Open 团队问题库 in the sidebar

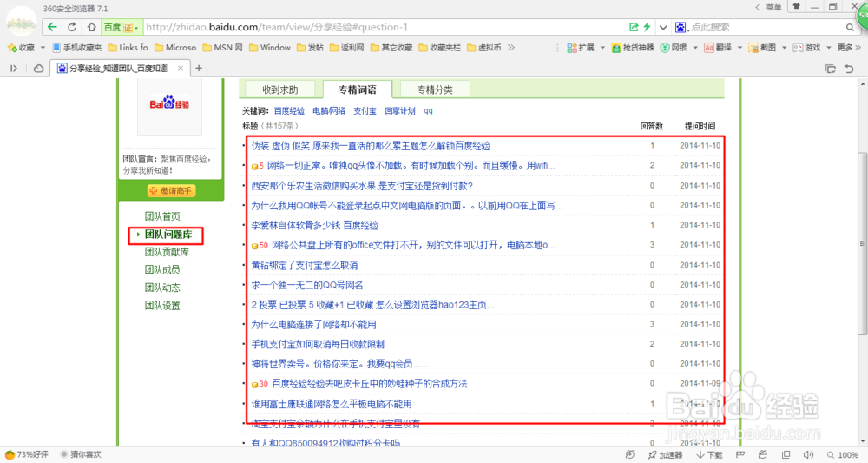tap(168, 235)
